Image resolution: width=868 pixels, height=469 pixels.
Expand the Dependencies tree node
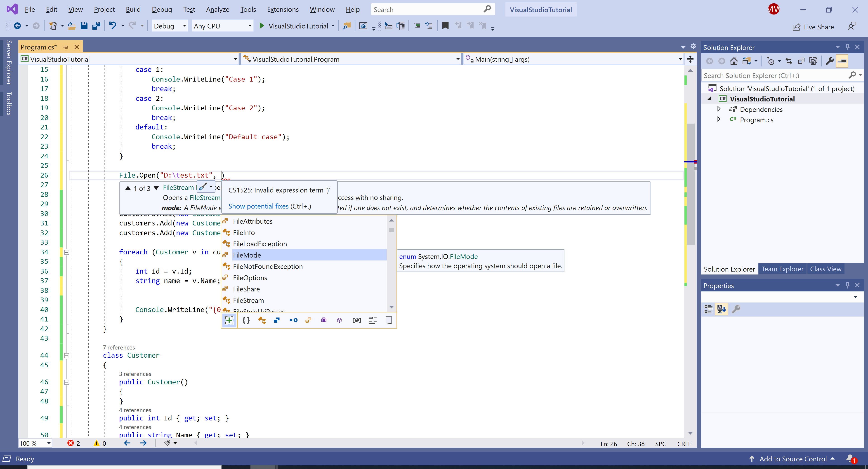point(719,109)
